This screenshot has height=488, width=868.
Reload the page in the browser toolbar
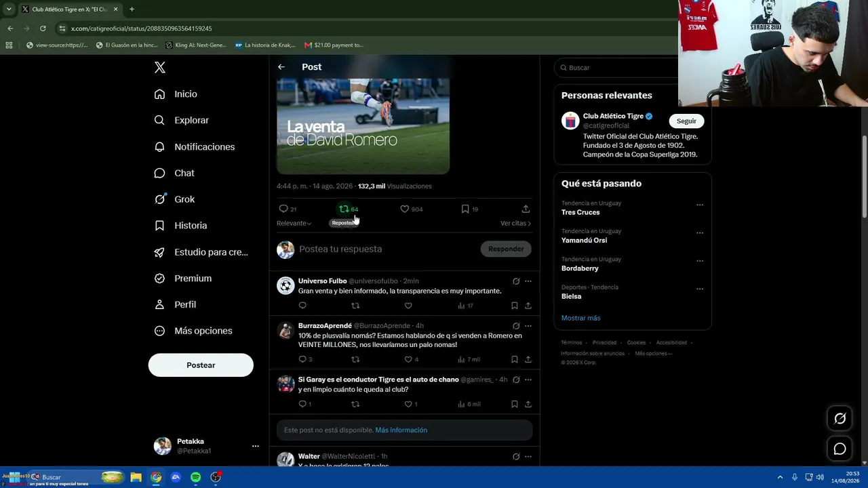(43, 28)
